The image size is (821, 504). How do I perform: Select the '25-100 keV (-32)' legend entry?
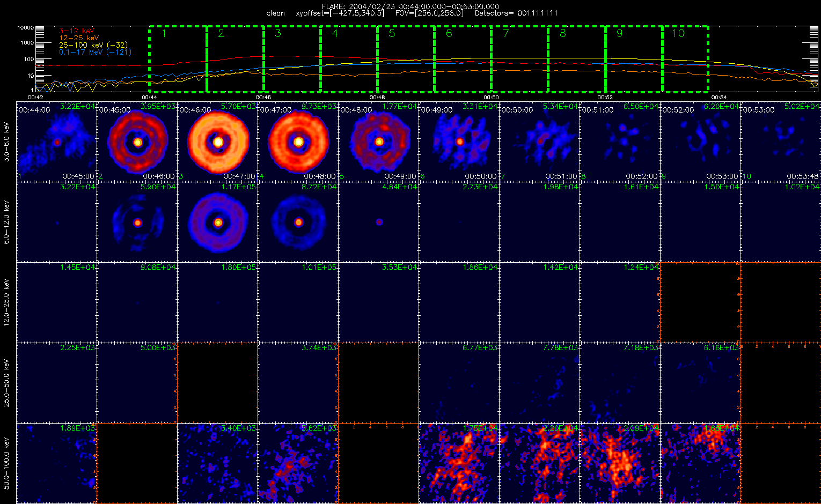point(93,45)
